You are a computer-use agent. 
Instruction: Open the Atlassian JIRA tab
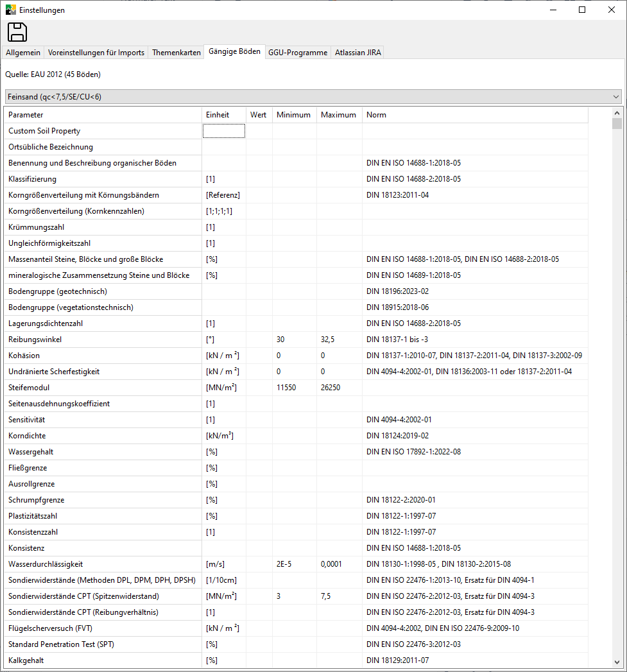point(357,53)
